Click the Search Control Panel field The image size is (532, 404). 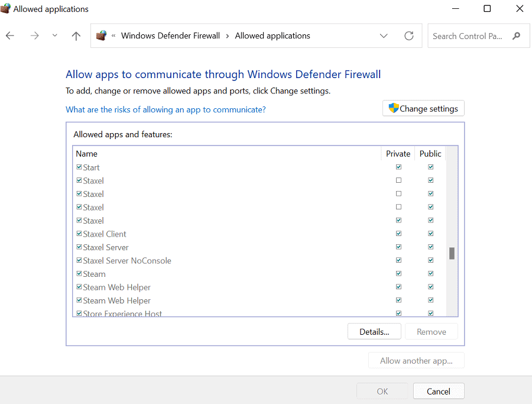pyautogui.click(x=478, y=35)
